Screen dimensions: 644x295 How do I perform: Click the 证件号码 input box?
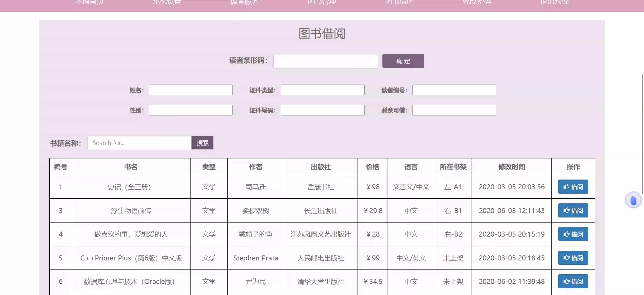[322, 110]
